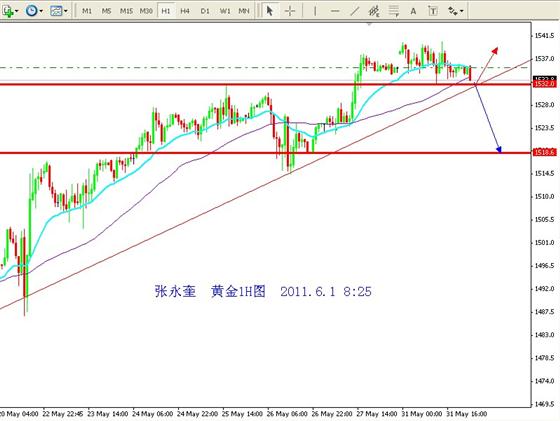560x421 pixels.
Task: Switch to the M5 timeframe
Action: (x=106, y=11)
